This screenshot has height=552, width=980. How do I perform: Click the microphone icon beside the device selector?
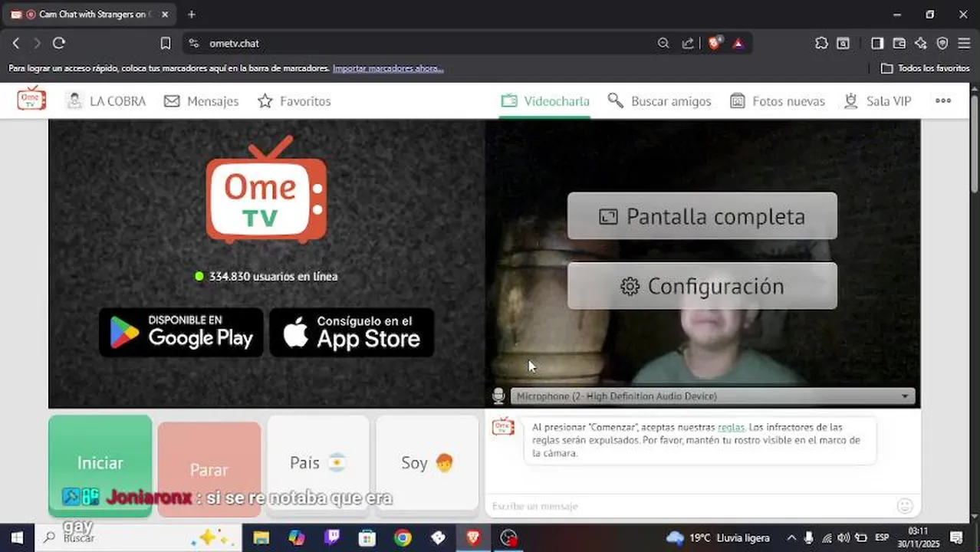[498, 396]
